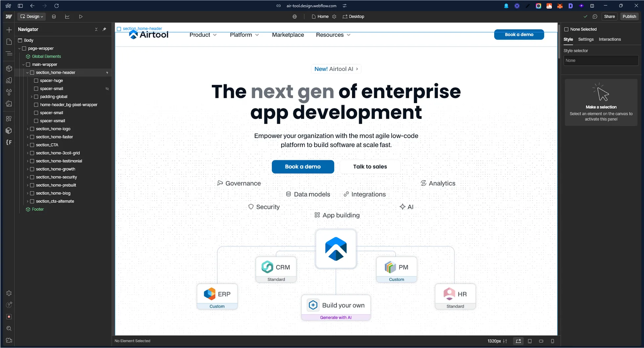Click the Publish button
This screenshot has height=348, width=644.
[629, 16]
